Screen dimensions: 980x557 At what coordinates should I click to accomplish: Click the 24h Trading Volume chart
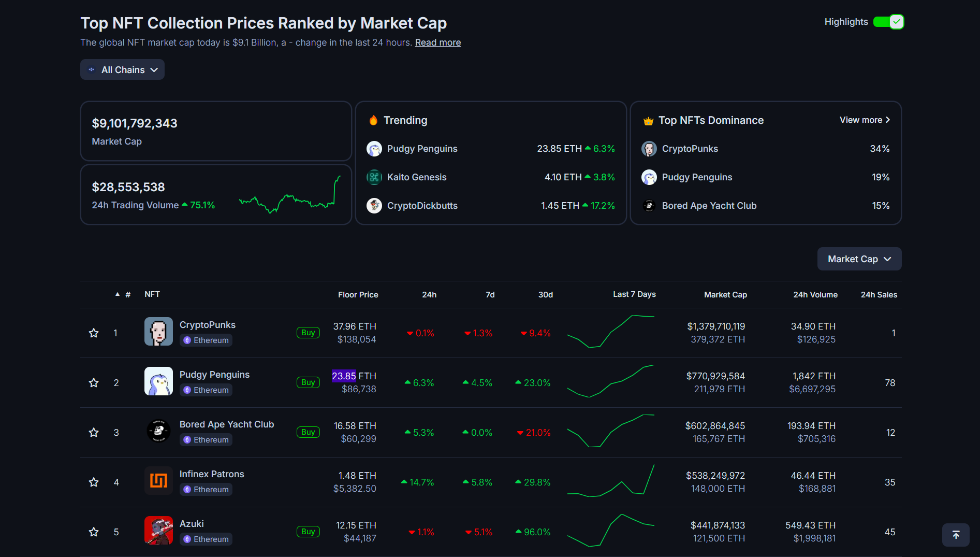click(x=290, y=195)
